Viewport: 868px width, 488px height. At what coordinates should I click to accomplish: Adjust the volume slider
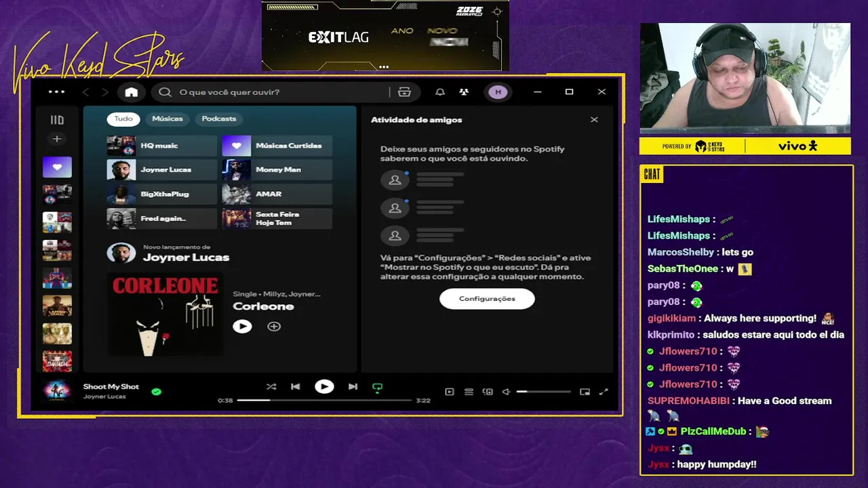point(543,392)
